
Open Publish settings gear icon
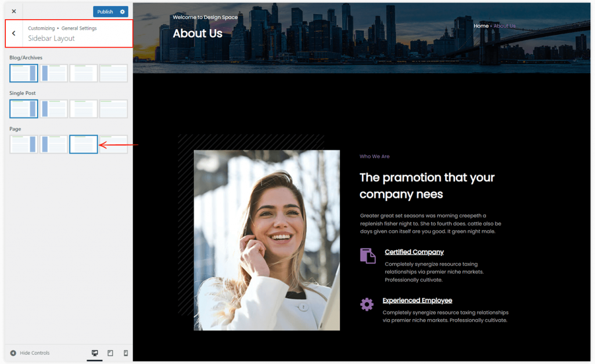121,11
